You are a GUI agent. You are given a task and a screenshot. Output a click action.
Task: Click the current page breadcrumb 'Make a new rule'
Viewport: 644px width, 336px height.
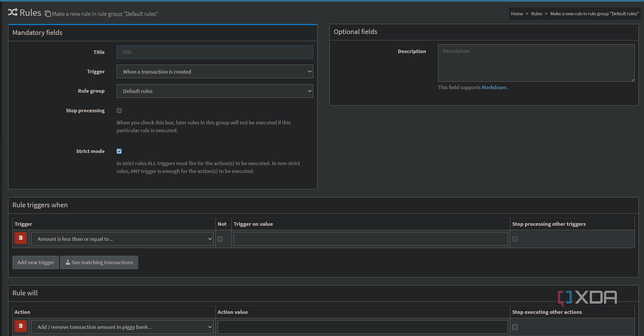point(595,14)
